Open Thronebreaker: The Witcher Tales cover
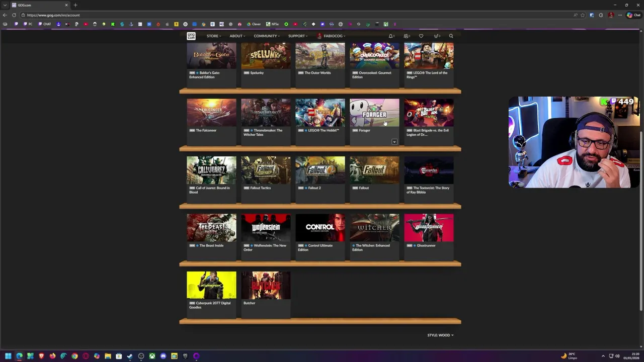Image resolution: width=644 pixels, height=362 pixels. (266, 113)
